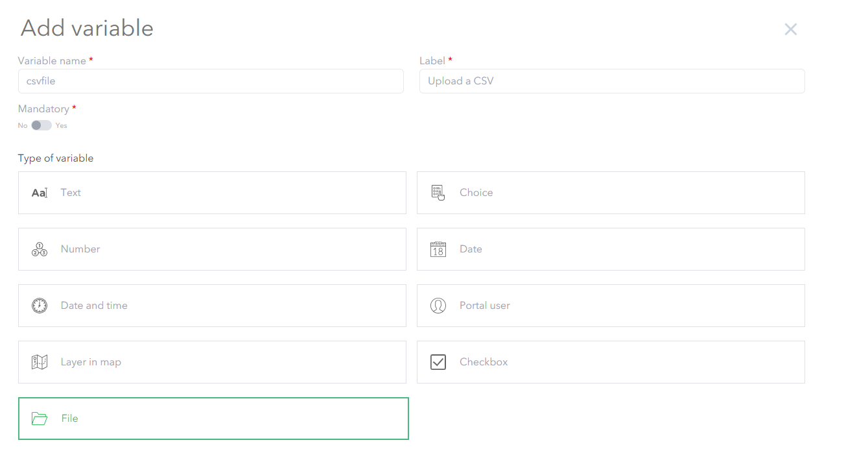Viewport: 868px width, 451px height.
Task: Set Mandatory to No label
Action: point(23,125)
